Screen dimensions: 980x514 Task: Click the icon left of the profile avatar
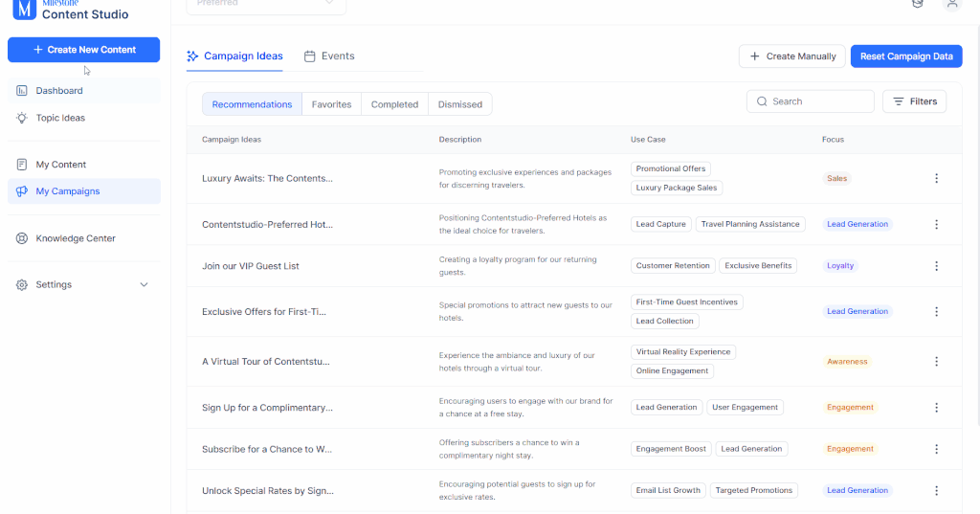pyautogui.click(x=918, y=4)
